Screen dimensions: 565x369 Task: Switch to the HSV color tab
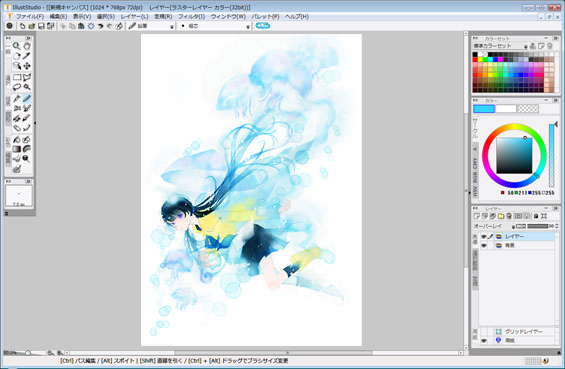(x=475, y=191)
